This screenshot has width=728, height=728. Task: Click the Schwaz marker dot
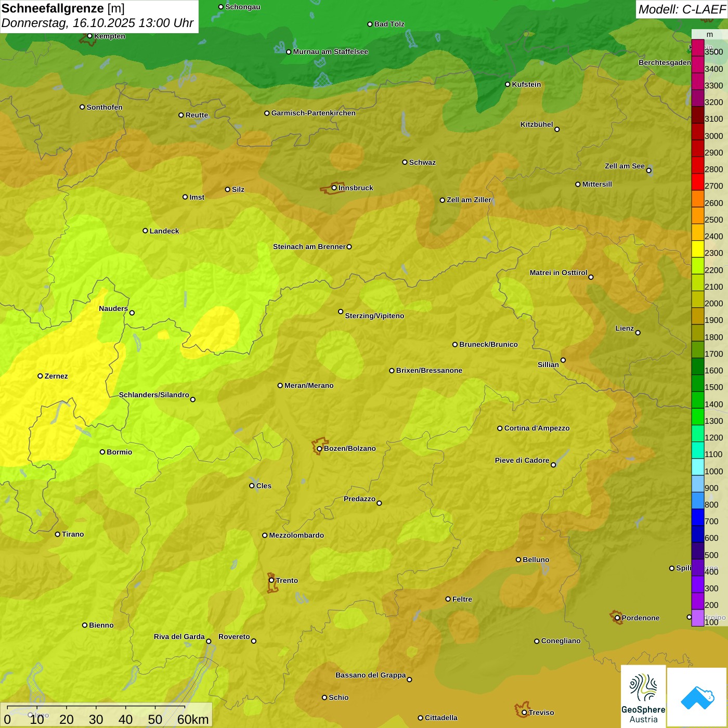[405, 162]
